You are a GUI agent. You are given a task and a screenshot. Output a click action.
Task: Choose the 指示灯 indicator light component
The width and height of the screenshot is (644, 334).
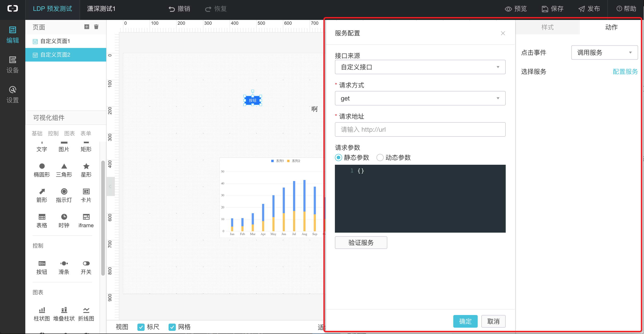point(64,195)
